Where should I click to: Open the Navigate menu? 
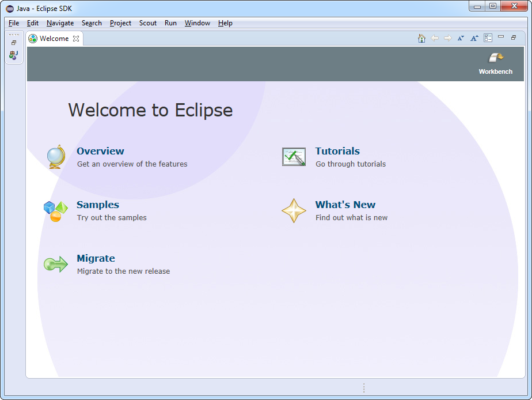click(60, 23)
